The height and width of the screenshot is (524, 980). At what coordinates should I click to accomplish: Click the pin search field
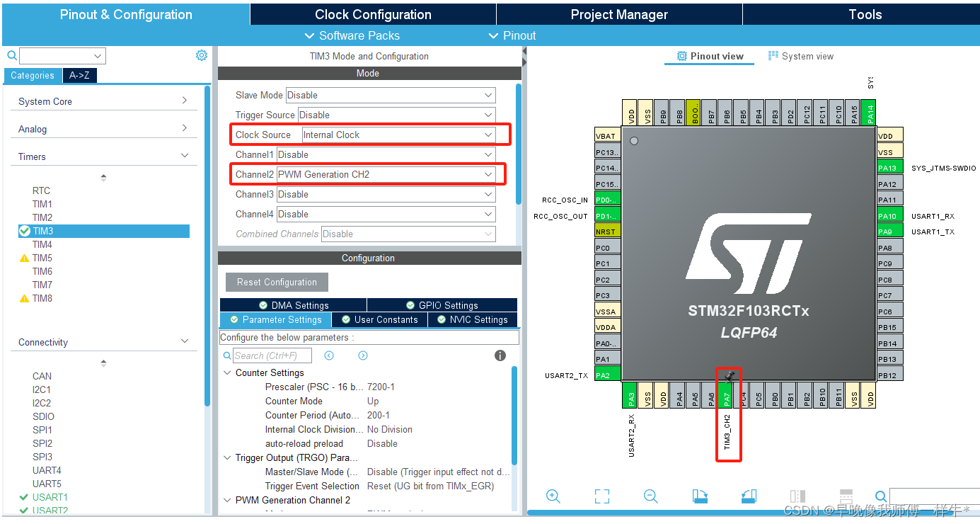(x=934, y=496)
